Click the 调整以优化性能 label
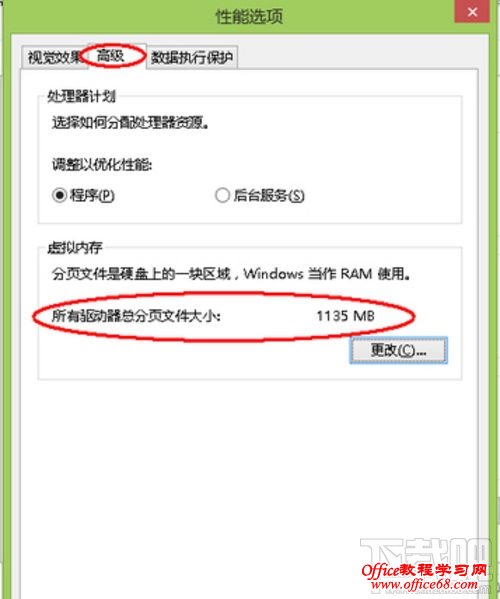The image size is (500, 599). pyautogui.click(x=102, y=165)
